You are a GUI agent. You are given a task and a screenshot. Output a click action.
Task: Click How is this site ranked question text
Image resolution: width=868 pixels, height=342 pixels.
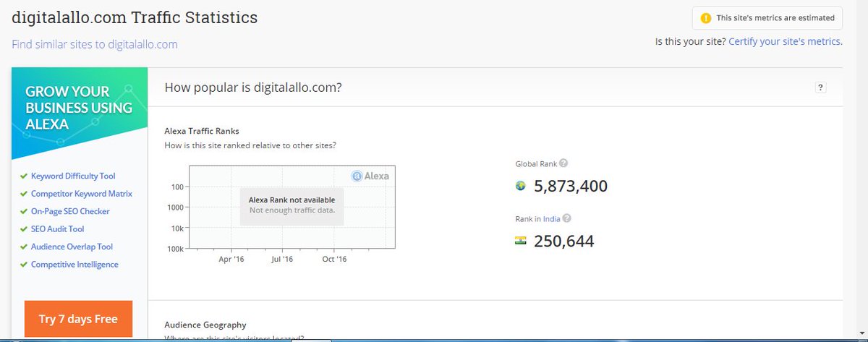pyautogui.click(x=250, y=145)
